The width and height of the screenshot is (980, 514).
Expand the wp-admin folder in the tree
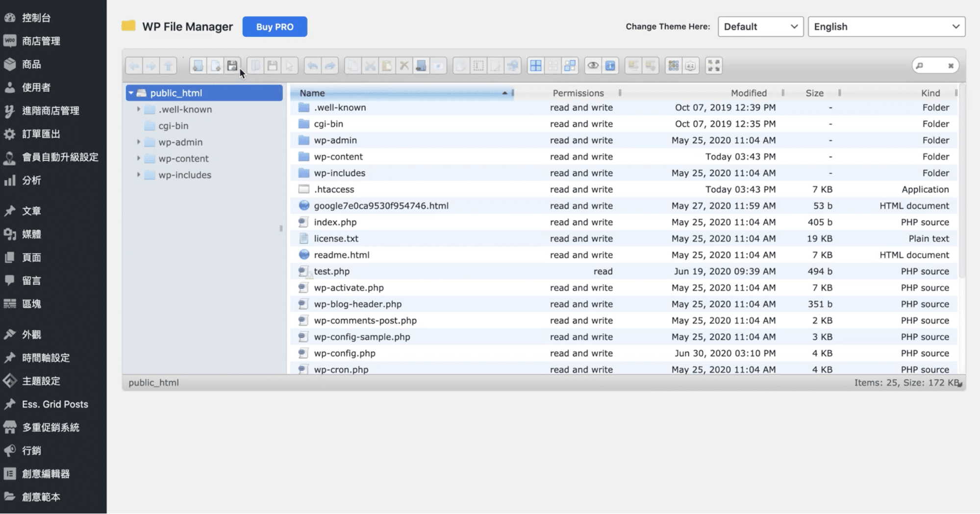[x=139, y=142]
